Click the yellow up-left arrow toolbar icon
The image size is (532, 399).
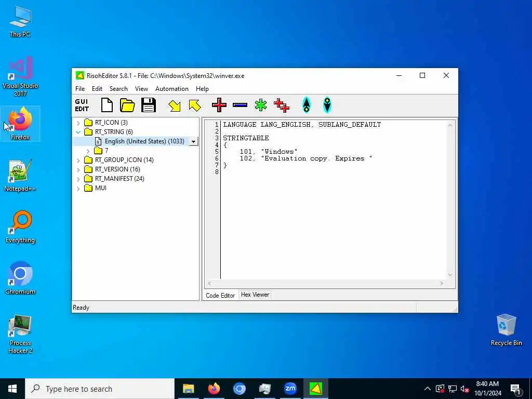click(x=195, y=105)
